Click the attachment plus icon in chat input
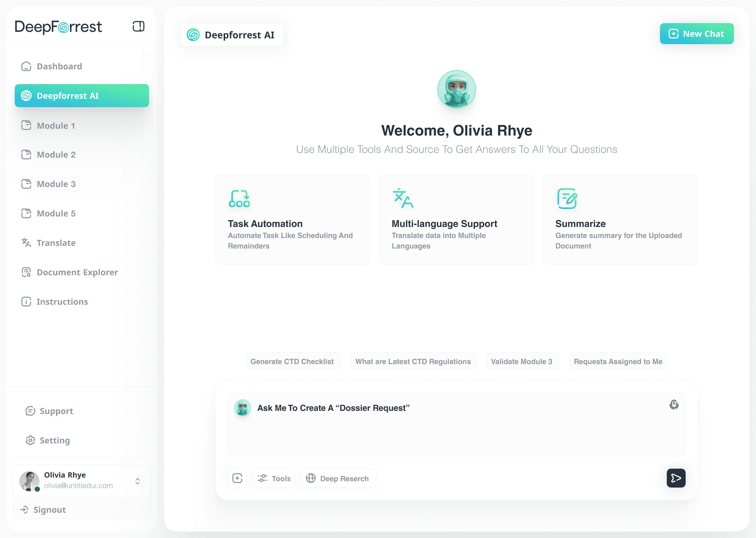 tap(237, 478)
